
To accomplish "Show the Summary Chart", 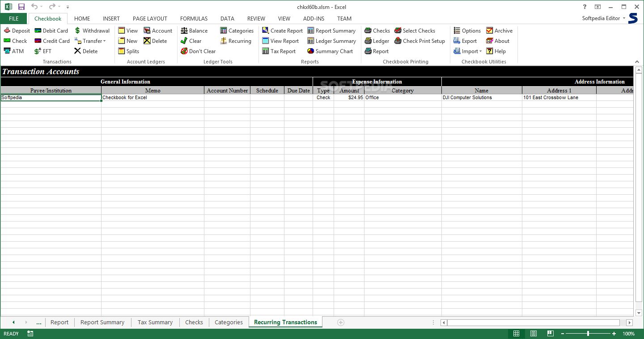I will pyautogui.click(x=330, y=51).
